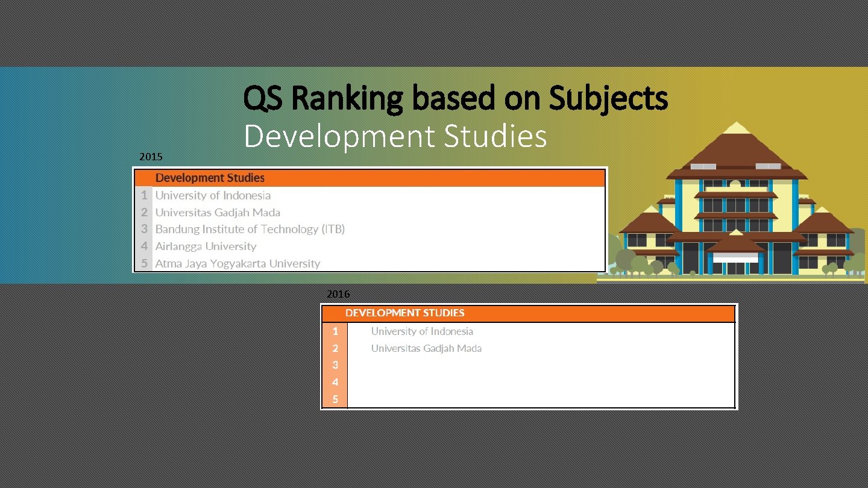Screen dimensions: 868x488
Task: Click rank number 3 in the 2016 table
Action: click(335, 365)
